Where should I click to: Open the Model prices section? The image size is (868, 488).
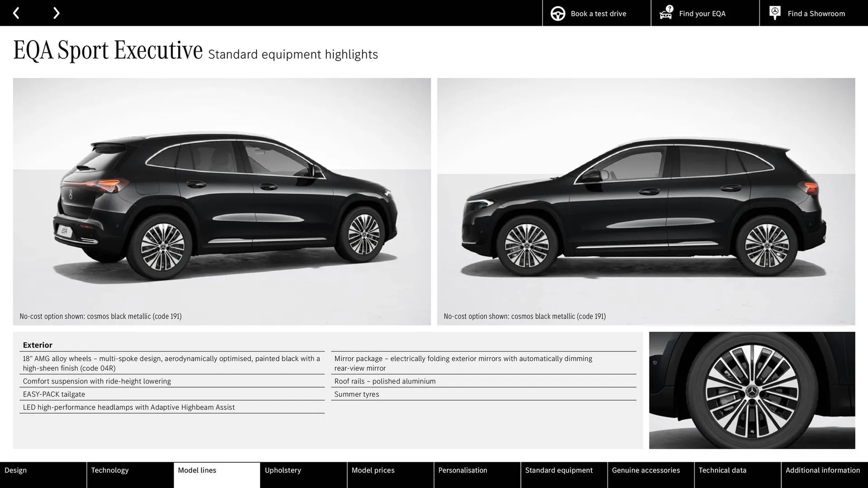(373, 470)
